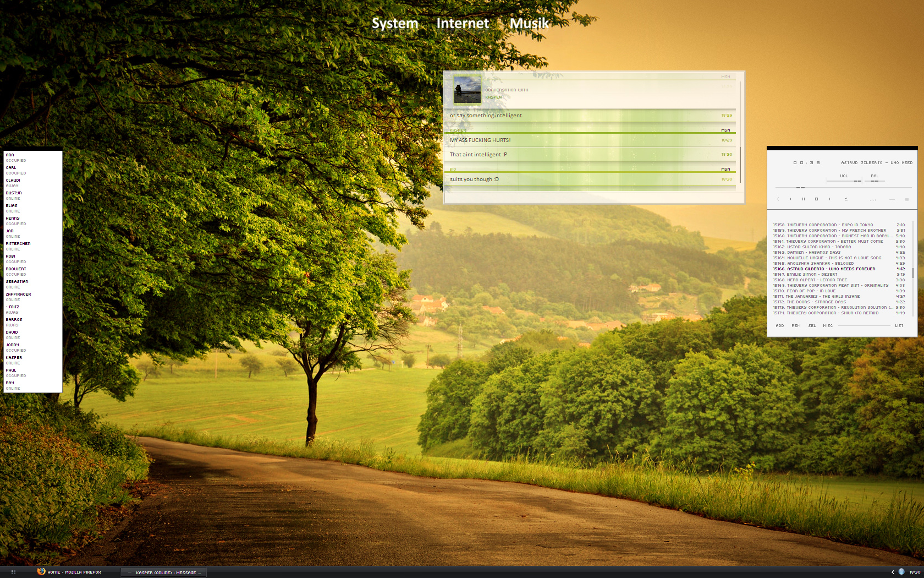The image size is (924, 578).
Task: Select track Richest Man in Babyl...
Action: point(839,236)
